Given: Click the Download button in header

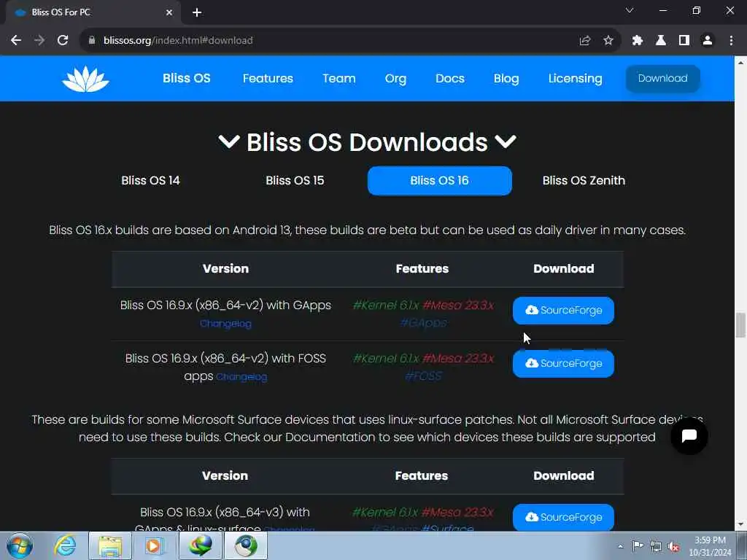Looking at the screenshot, I should (x=662, y=79).
